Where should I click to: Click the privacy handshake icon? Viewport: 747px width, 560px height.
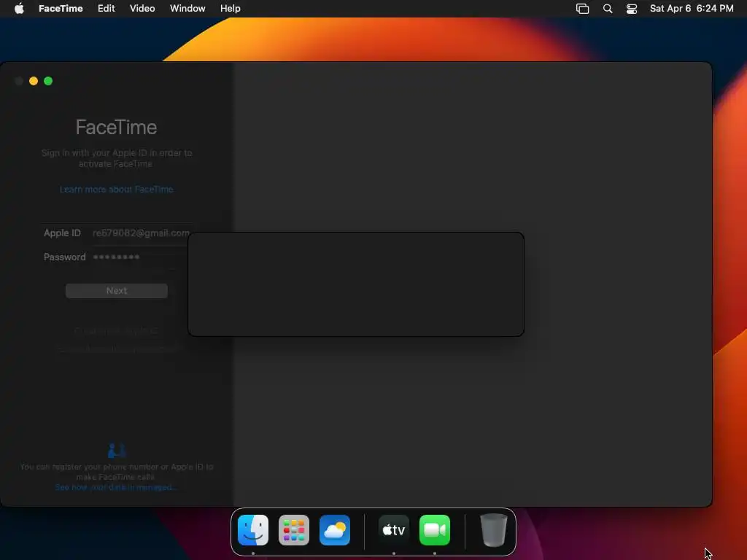pos(117,451)
